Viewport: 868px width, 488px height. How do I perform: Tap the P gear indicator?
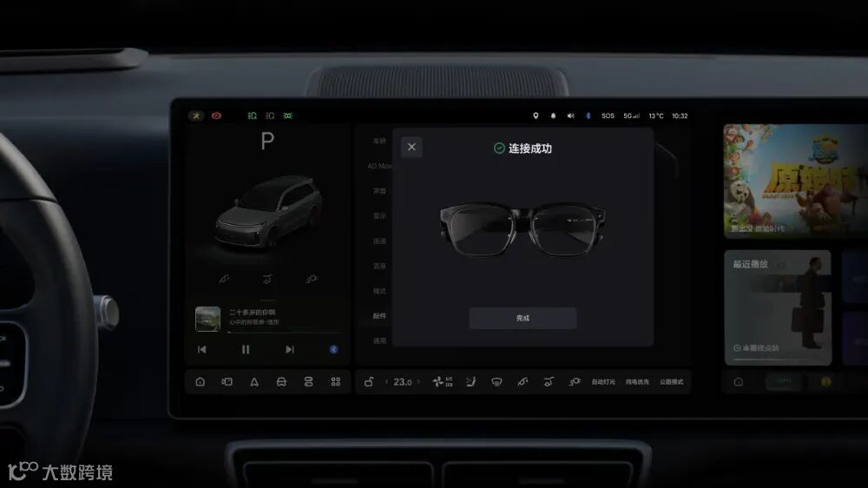267,142
